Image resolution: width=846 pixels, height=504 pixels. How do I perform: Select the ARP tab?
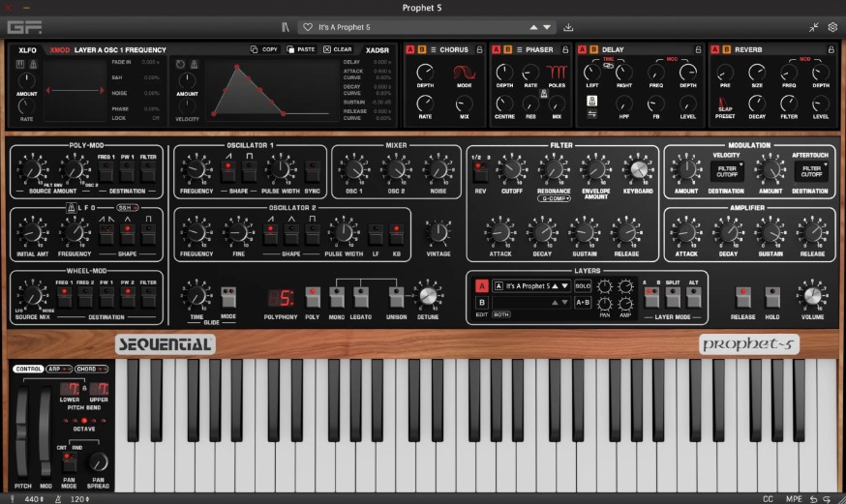59,370
